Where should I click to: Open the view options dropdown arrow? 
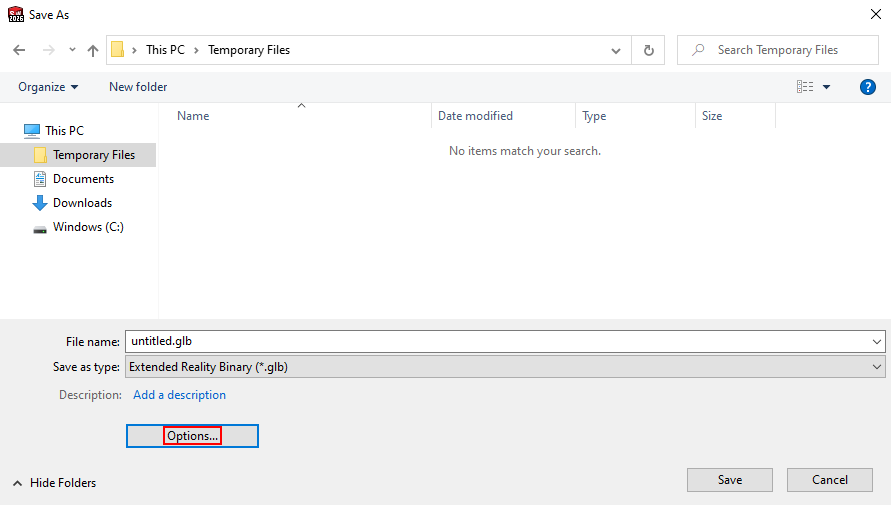click(827, 87)
